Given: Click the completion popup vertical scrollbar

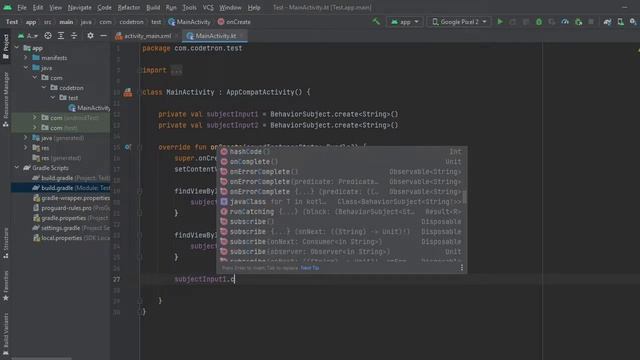Looking at the screenshot, I should coord(465,197).
